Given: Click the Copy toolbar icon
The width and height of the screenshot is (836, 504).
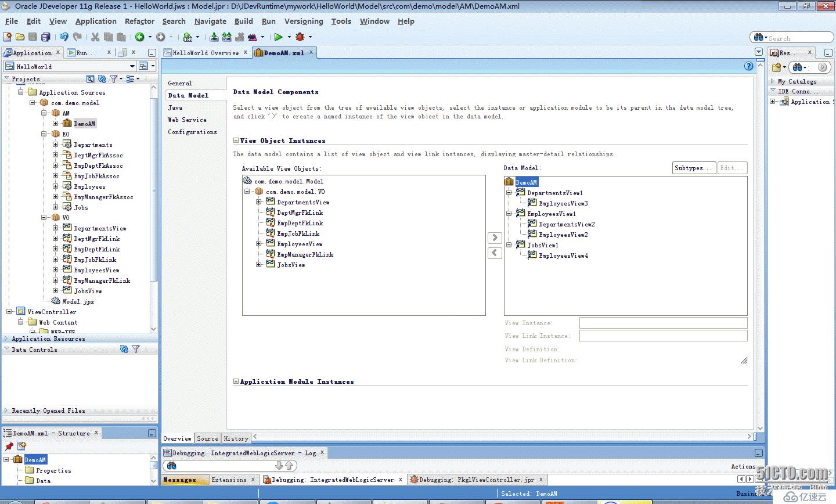Looking at the screenshot, I should [108, 37].
